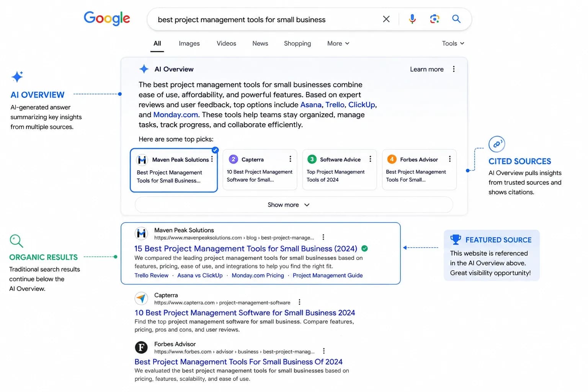
Task: Open the Tools dropdown
Action: (453, 44)
